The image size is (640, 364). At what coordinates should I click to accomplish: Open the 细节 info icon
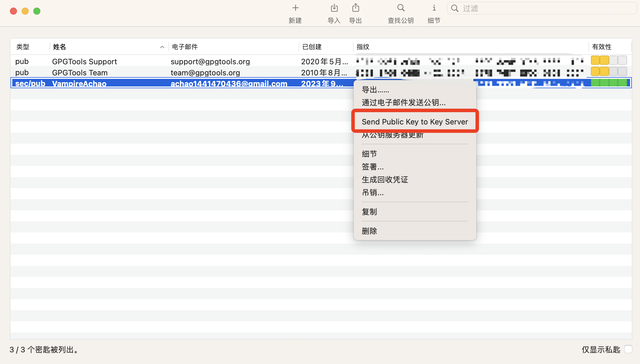434,8
